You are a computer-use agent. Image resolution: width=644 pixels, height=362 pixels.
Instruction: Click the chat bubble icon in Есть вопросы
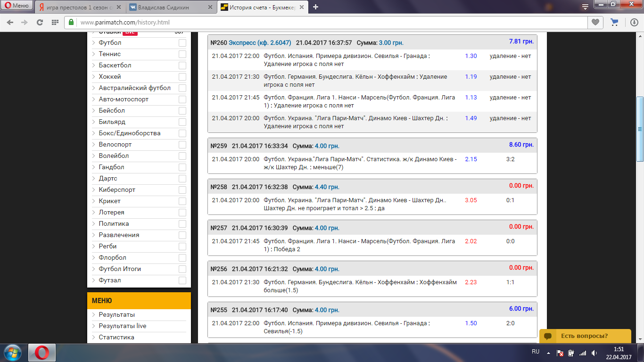coord(548,337)
